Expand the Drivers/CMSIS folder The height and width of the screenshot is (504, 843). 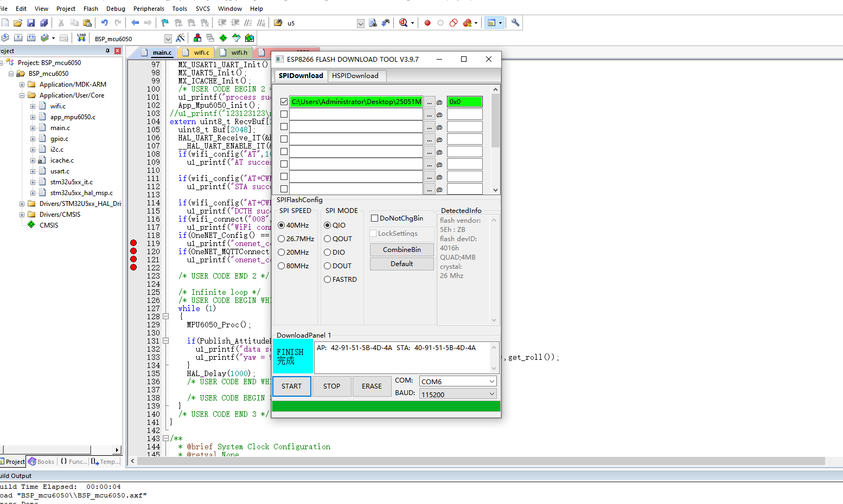click(22, 215)
